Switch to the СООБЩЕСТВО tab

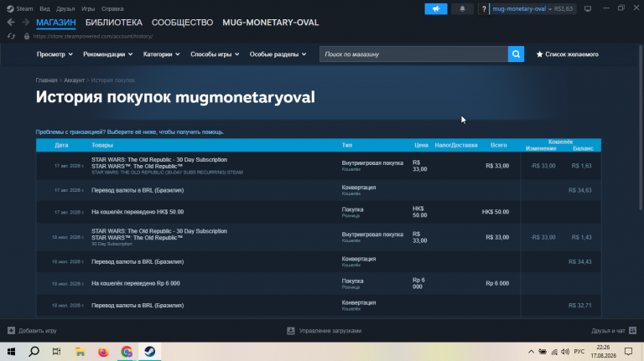click(182, 23)
